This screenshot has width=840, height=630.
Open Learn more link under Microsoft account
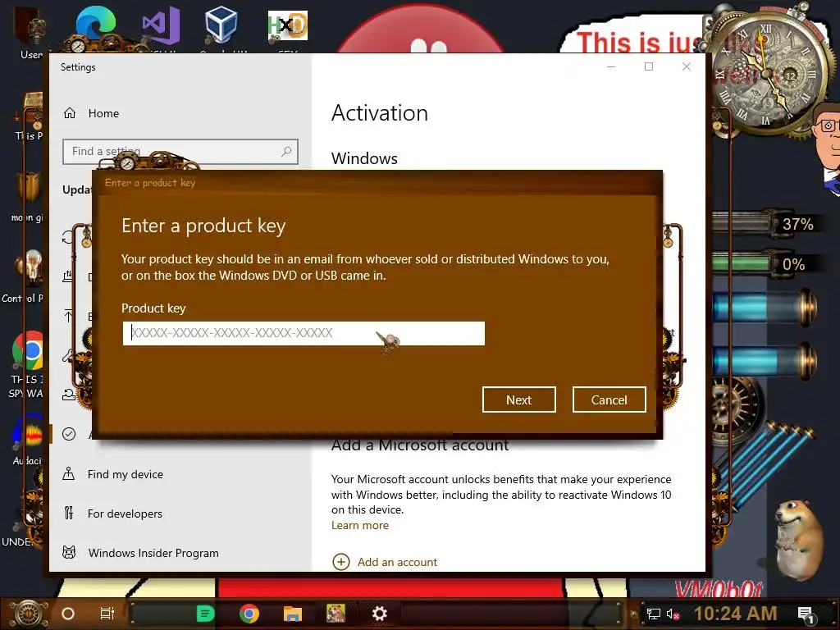coord(360,525)
